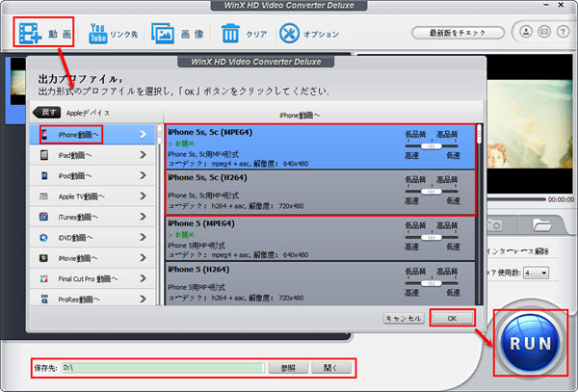This screenshot has width=578, height=392.
Task: Expand the iDVD動画 category arrow
Action: tap(143, 238)
